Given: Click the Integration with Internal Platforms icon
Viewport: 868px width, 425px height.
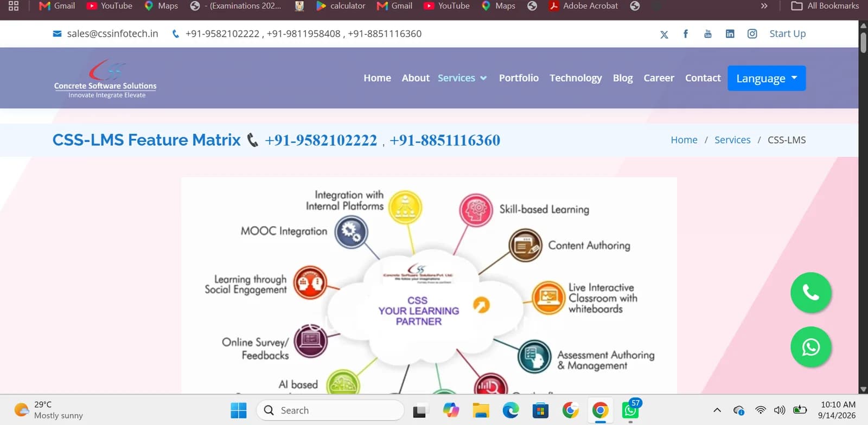Looking at the screenshot, I should click(x=405, y=207).
